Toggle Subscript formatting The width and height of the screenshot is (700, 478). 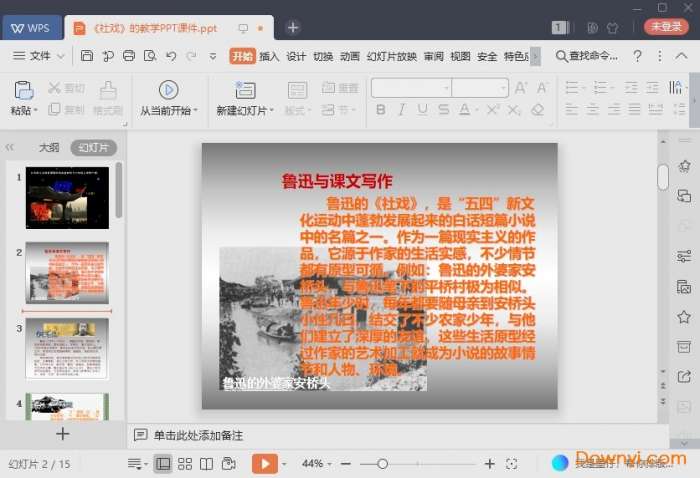pos(515,110)
